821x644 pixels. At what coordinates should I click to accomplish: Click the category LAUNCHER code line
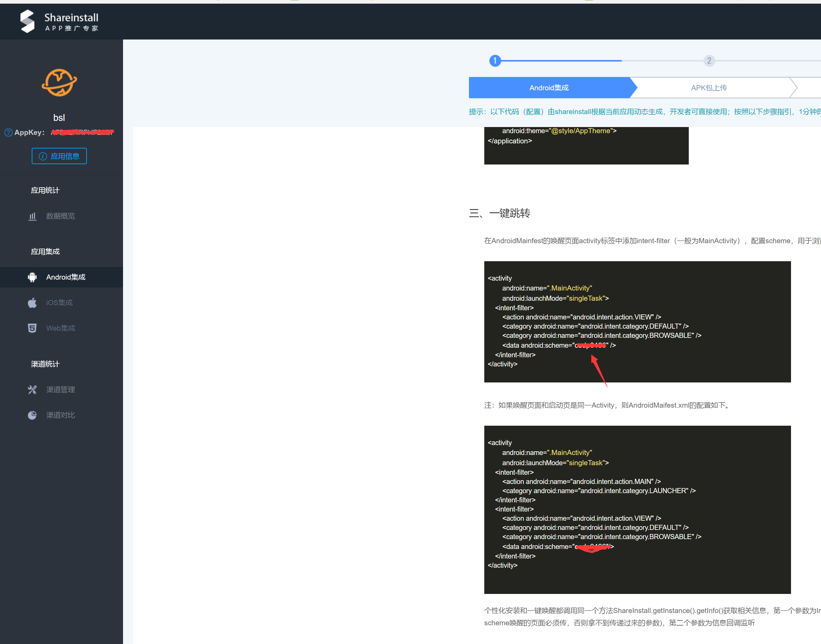pos(599,490)
